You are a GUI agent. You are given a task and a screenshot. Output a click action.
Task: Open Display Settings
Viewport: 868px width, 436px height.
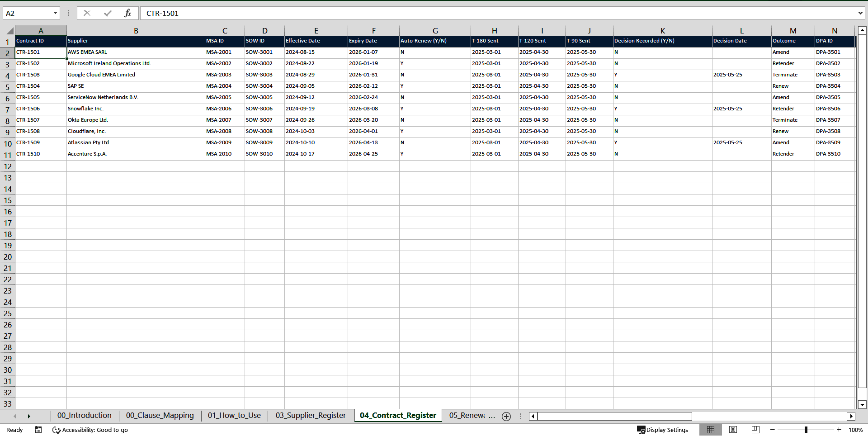pos(662,430)
